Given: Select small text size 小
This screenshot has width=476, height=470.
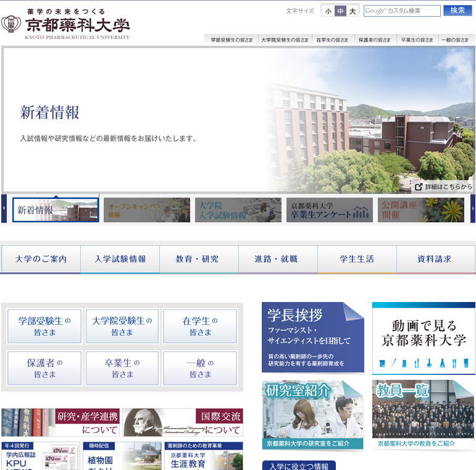Looking at the screenshot, I should [x=328, y=11].
